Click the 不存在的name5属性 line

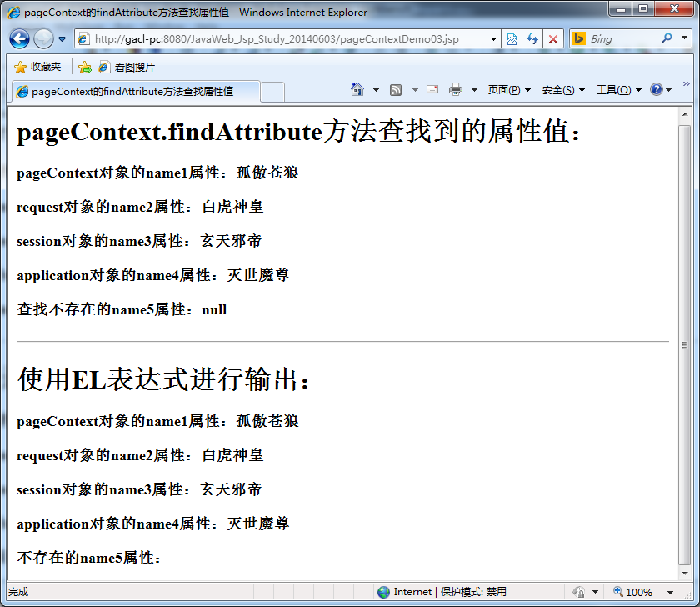[x=89, y=558]
